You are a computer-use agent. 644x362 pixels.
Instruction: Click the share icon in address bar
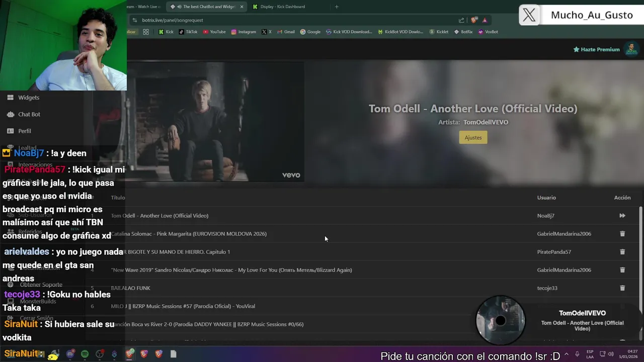(461, 20)
